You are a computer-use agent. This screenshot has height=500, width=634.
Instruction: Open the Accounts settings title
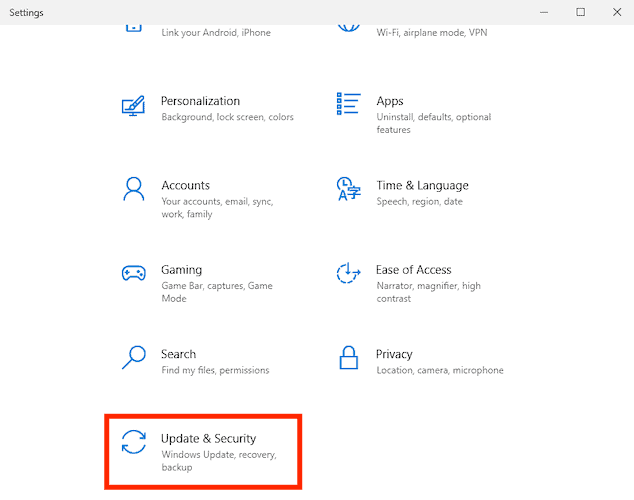pos(185,185)
